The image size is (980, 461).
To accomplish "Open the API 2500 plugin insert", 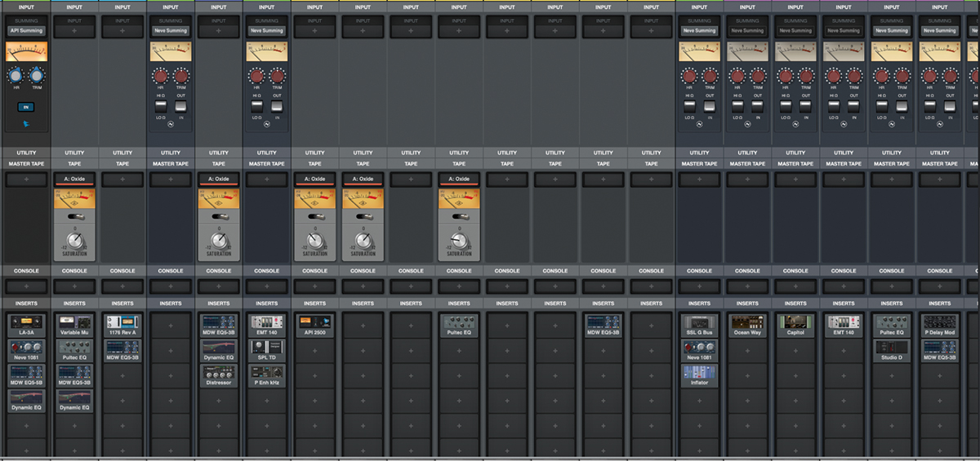I will click(x=315, y=326).
